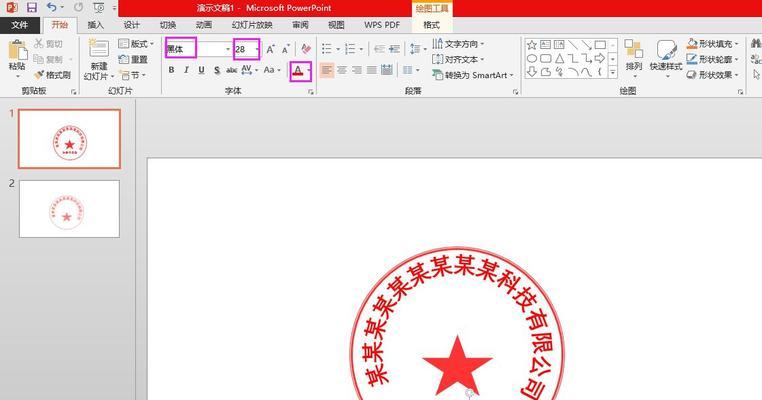Toggle Underline formatting
Image resolution: width=762 pixels, height=400 pixels.
[x=201, y=70]
